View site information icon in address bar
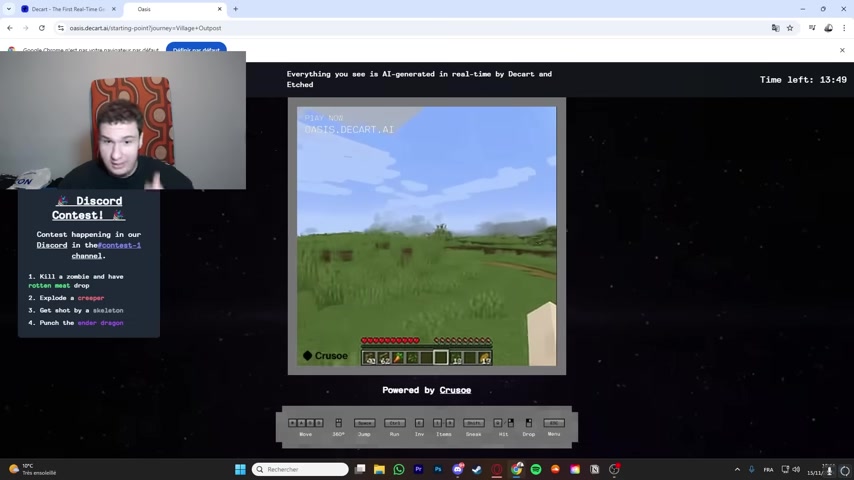The image size is (854, 480). [x=60, y=28]
